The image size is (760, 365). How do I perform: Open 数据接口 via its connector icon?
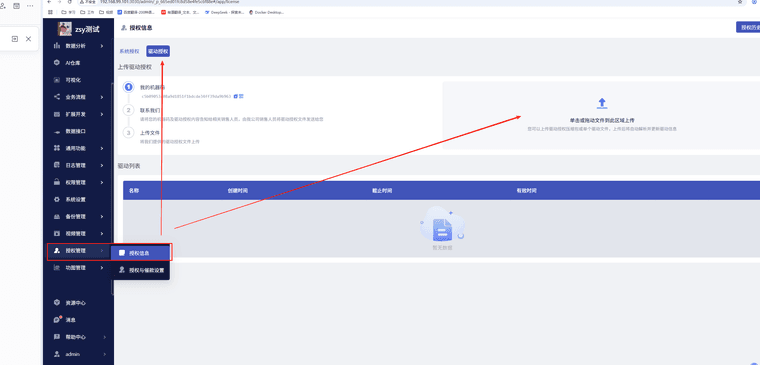point(57,131)
